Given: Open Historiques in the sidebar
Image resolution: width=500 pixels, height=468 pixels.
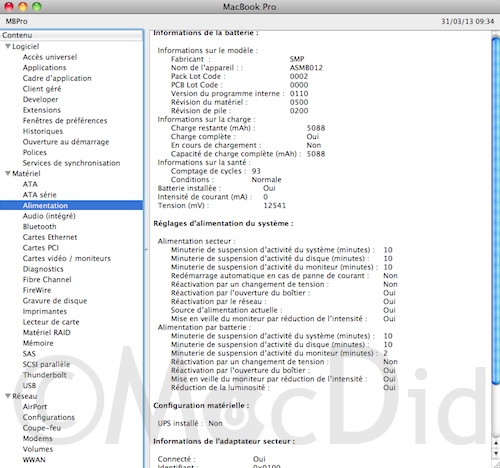Looking at the screenshot, I should [x=43, y=131].
